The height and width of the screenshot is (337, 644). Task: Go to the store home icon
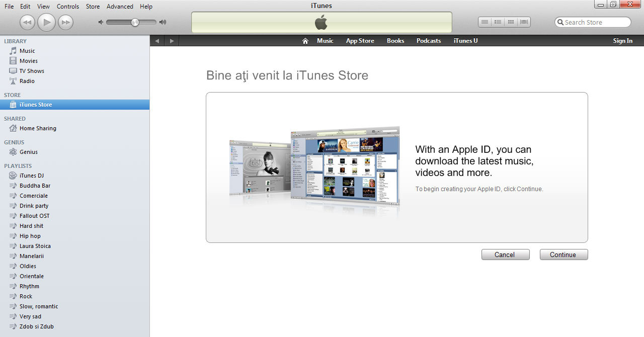coord(305,41)
